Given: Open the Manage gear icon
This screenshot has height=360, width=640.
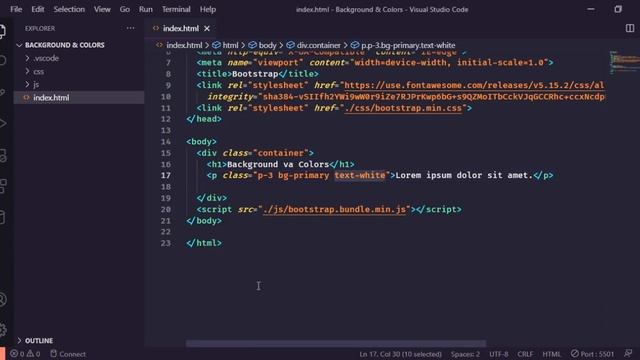Looking at the screenshot, I should click(2, 329).
